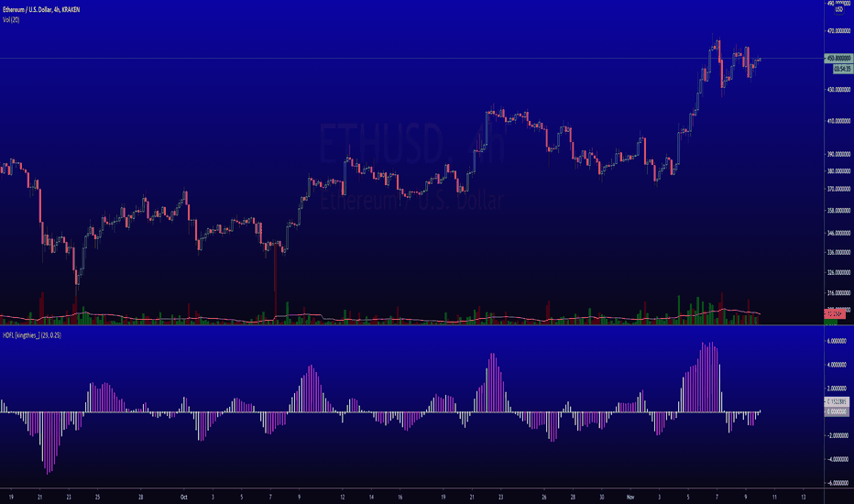Click the 13 date label on time axis
Viewport: 854px width, 504px height.
pyautogui.click(x=804, y=497)
